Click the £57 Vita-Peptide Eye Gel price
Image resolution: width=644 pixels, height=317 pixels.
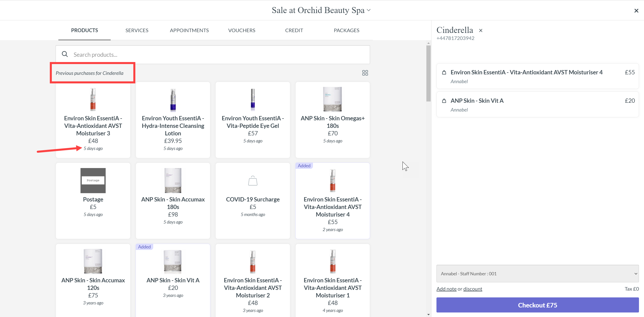tap(253, 133)
